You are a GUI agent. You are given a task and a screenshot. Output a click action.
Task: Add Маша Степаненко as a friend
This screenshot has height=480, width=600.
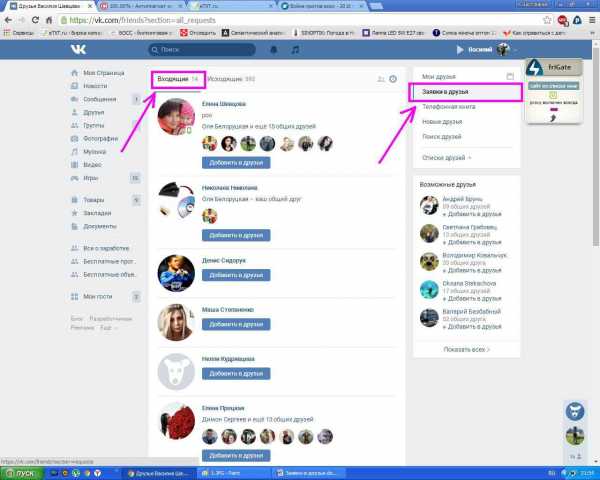pyautogui.click(x=236, y=325)
